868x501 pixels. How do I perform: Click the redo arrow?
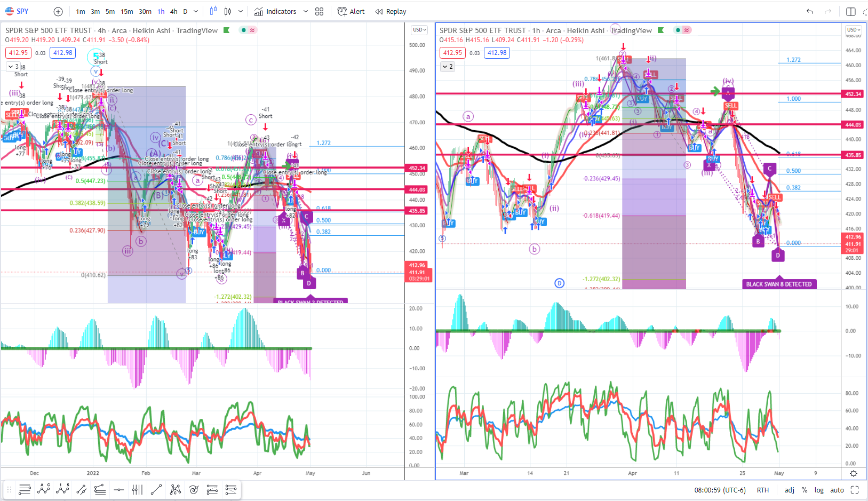[x=828, y=11]
